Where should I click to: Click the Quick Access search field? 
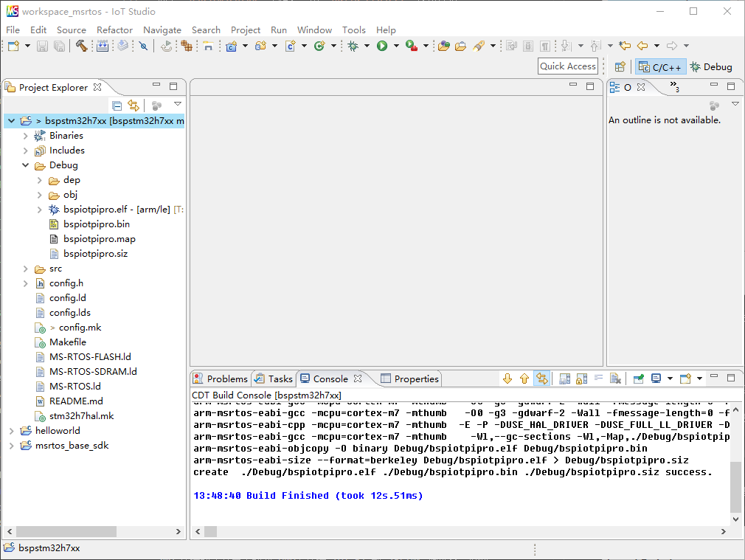[x=568, y=66]
